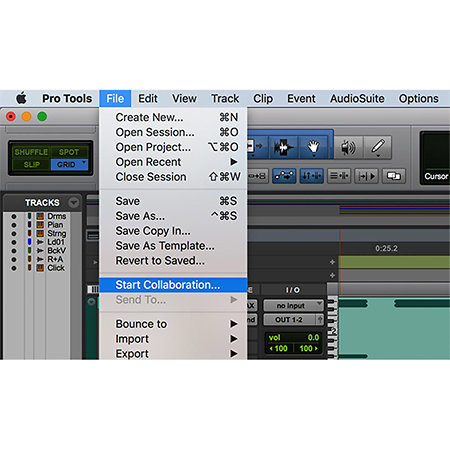
Task: Choose Save Copy In...
Action: click(173, 231)
